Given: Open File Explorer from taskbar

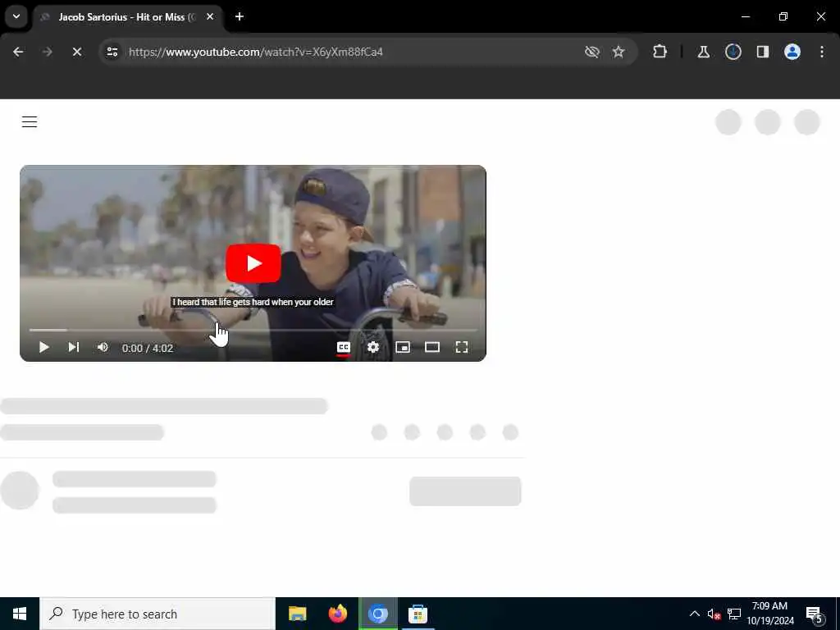Looking at the screenshot, I should point(297,614).
